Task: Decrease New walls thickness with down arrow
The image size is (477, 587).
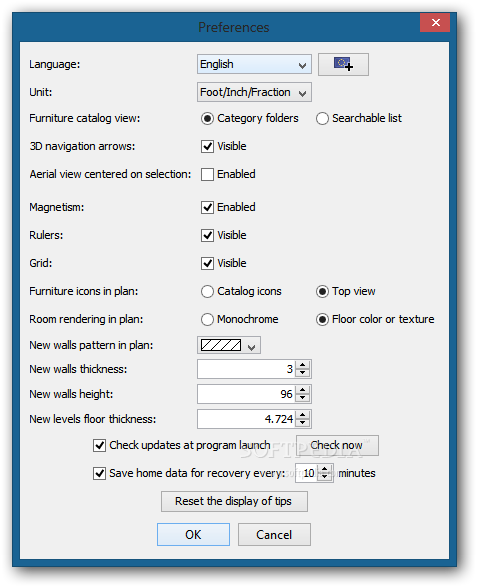Action: click(303, 374)
